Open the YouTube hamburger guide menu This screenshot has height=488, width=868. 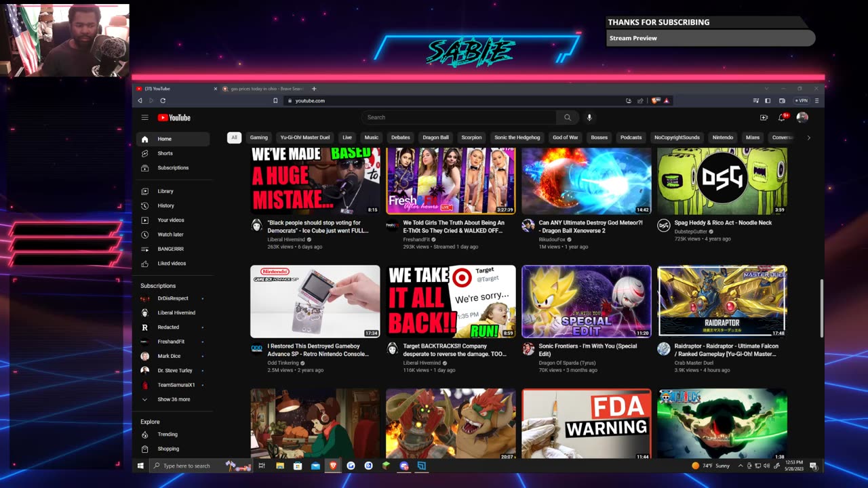144,117
